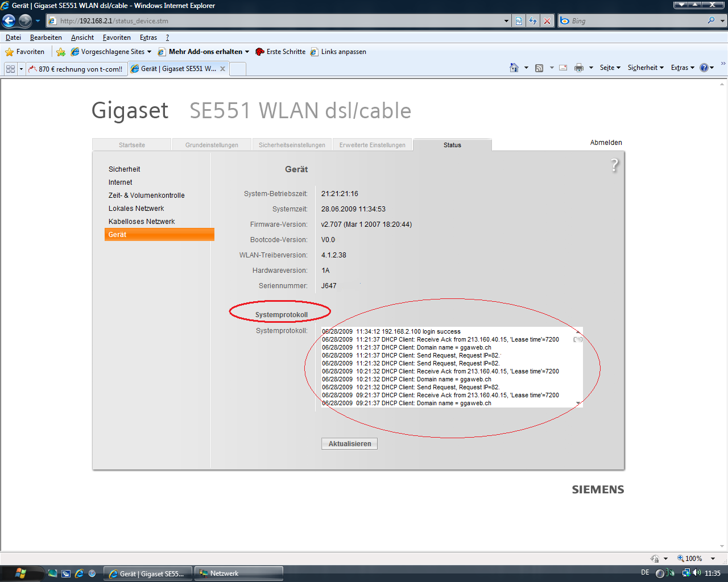Viewport: 728px width, 582px height.
Task: Click the Bing search magnifier icon
Action: coord(711,20)
